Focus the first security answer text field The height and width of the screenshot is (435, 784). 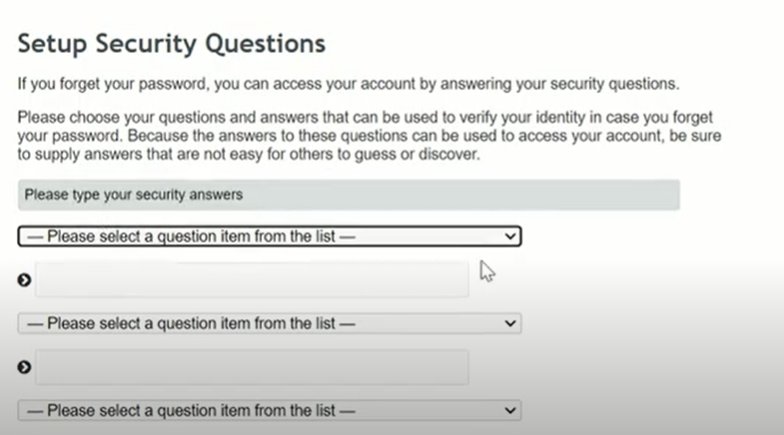tap(251, 280)
